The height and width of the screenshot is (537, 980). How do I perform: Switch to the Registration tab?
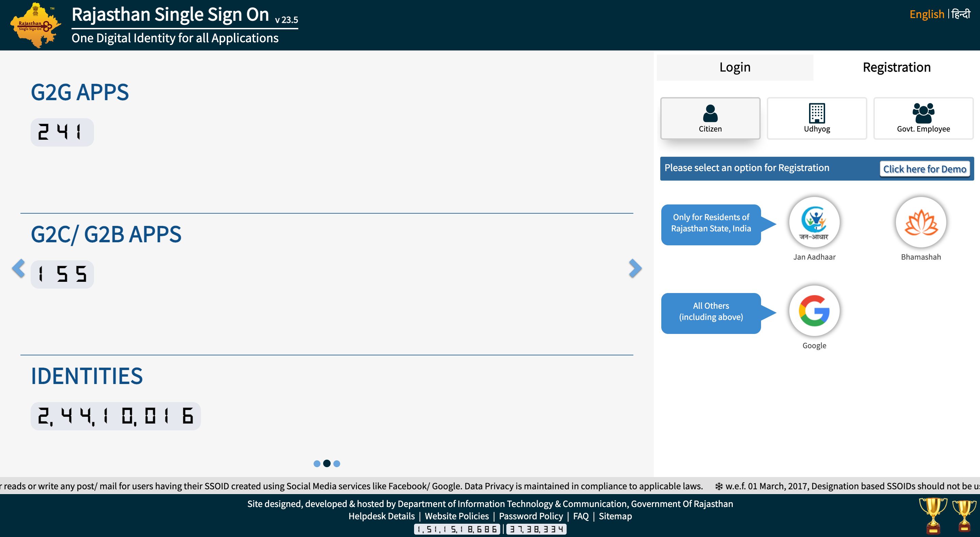coord(896,67)
